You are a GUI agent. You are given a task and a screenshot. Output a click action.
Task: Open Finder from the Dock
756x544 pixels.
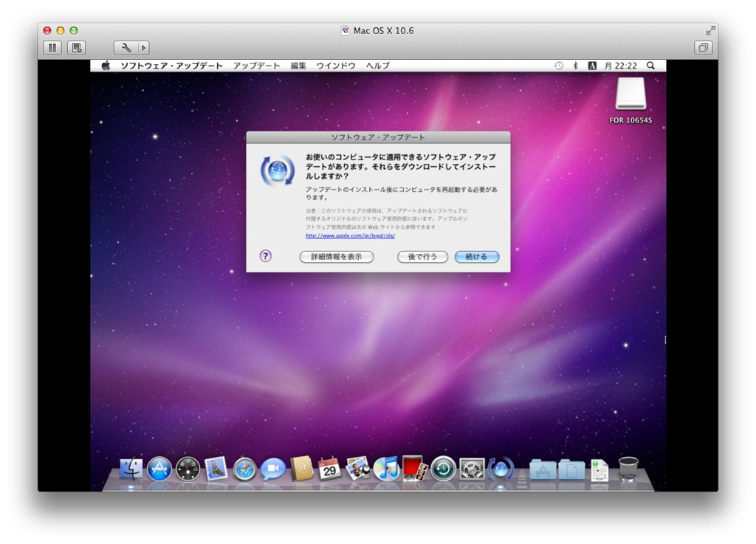tap(131, 469)
